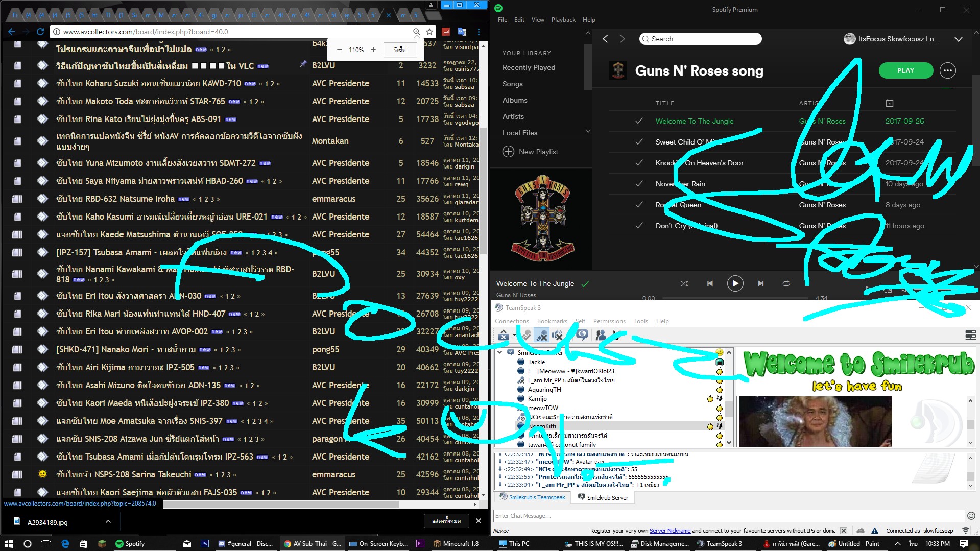Expand options for the A2934189.jpg download
This screenshot has width=980, height=551.
click(108, 521)
